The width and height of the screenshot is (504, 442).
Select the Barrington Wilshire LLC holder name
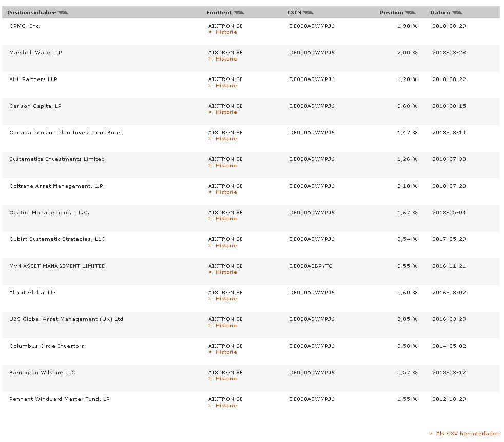[42, 373]
